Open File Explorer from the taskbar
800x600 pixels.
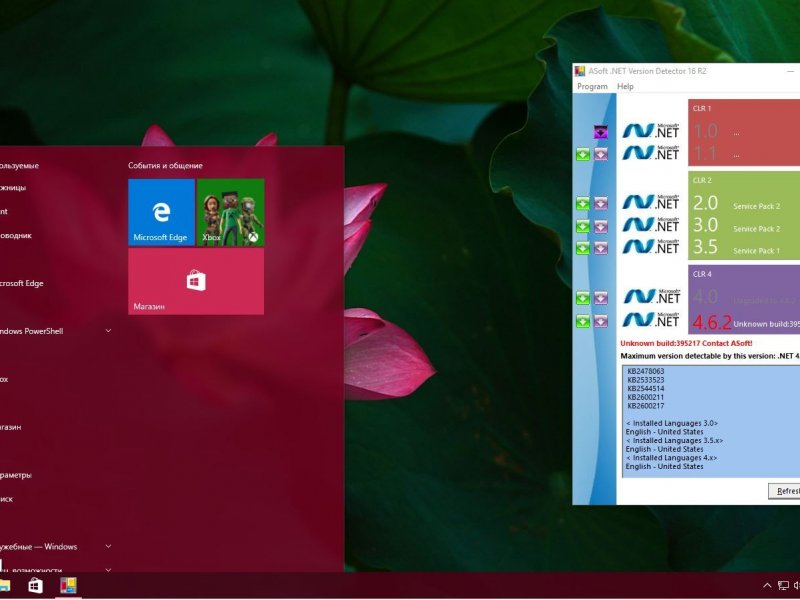pos(5,585)
